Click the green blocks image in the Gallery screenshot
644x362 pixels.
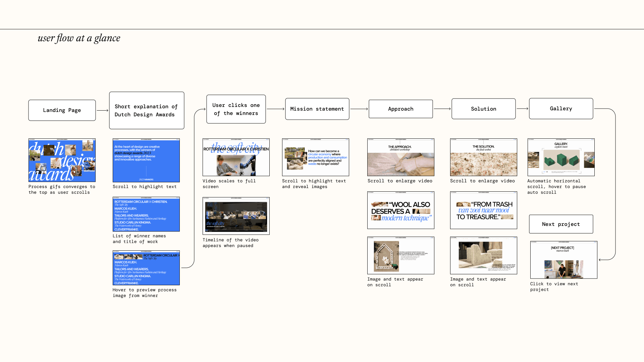click(562, 160)
